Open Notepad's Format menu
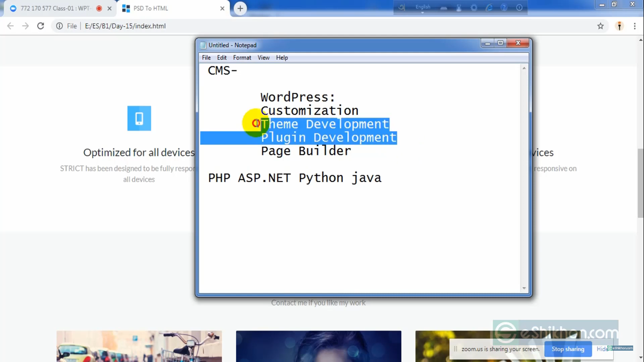644x362 pixels. coord(242,58)
